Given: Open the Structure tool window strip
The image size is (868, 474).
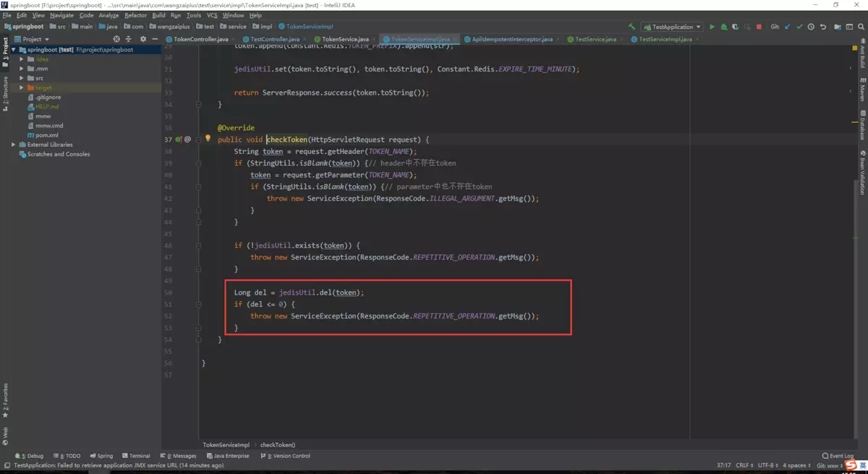Looking at the screenshot, I should click(5, 94).
